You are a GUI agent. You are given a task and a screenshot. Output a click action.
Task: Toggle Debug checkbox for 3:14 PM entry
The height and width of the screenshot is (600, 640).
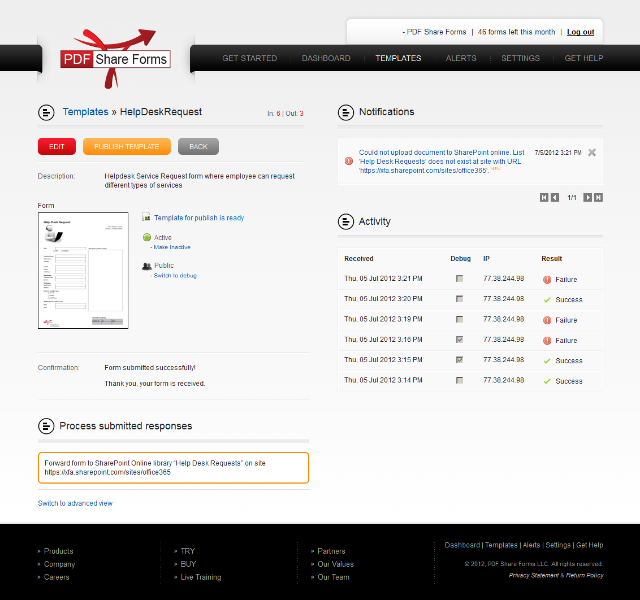[460, 380]
